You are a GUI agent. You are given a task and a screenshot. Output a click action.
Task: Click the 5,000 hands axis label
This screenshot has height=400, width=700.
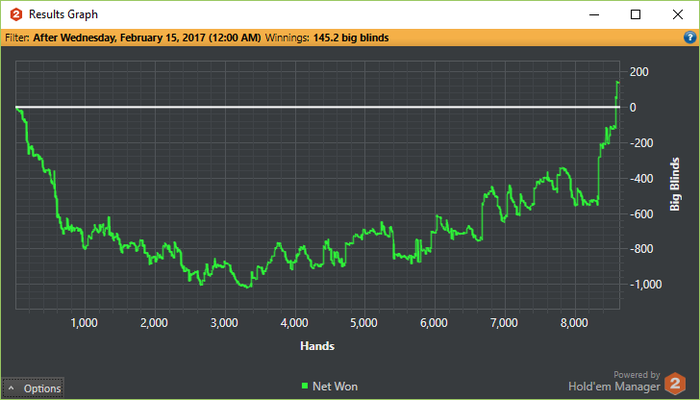364,323
